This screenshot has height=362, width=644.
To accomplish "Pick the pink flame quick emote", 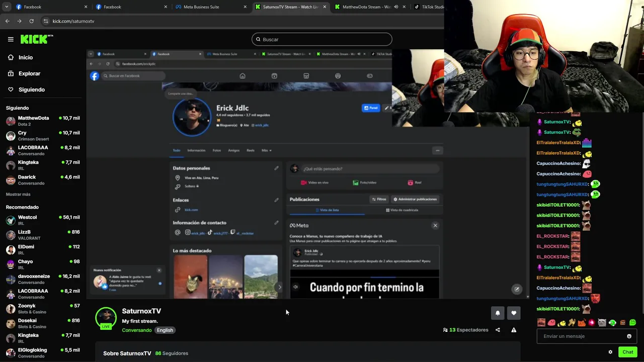I will click(x=592, y=322).
